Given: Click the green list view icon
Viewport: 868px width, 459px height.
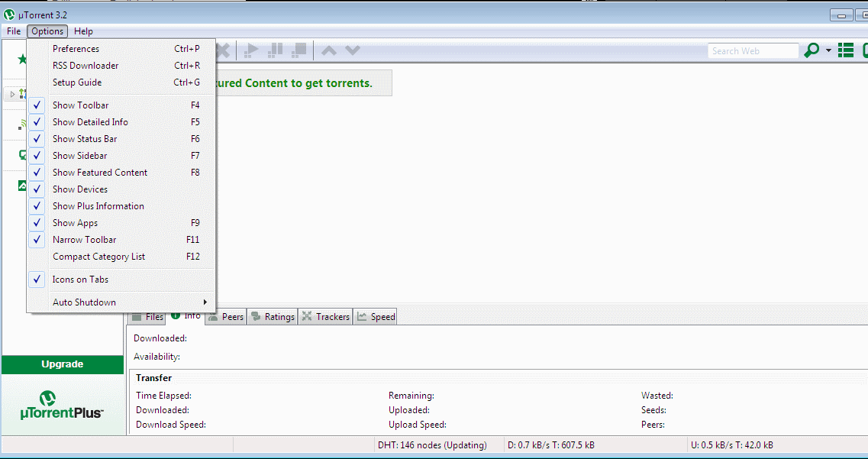Looking at the screenshot, I should (845, 50).
